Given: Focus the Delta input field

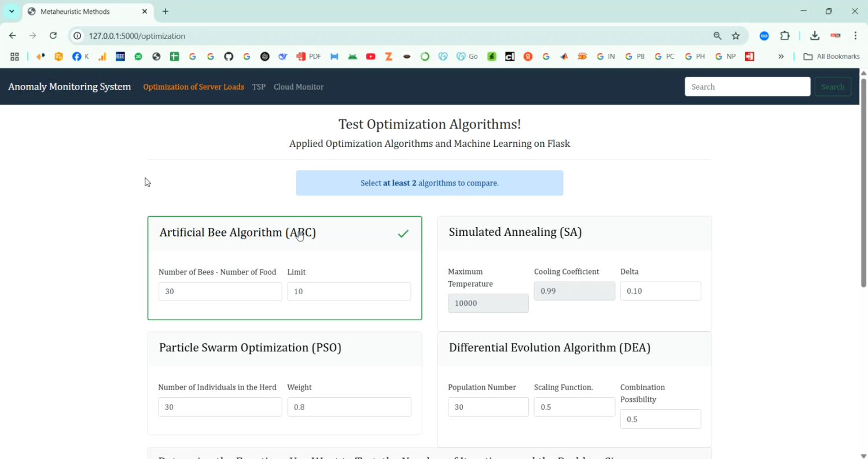Looking at the screenshot, I should point(660,291).
